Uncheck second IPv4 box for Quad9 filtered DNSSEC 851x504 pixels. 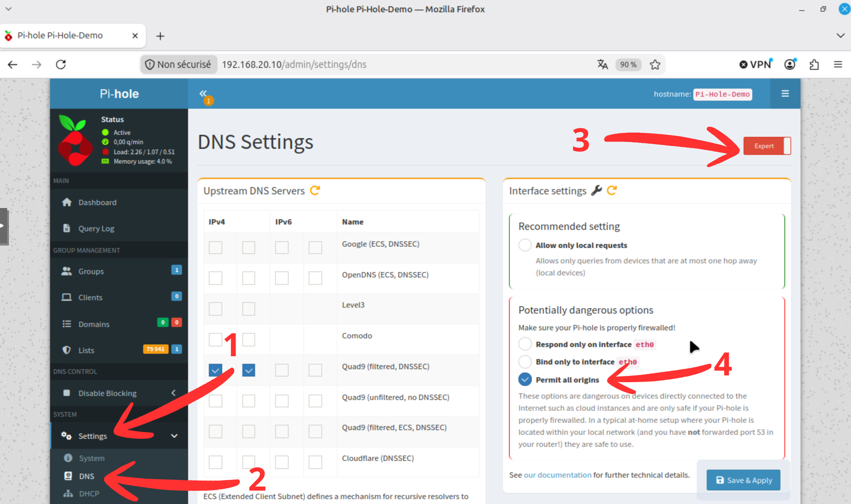249,370
